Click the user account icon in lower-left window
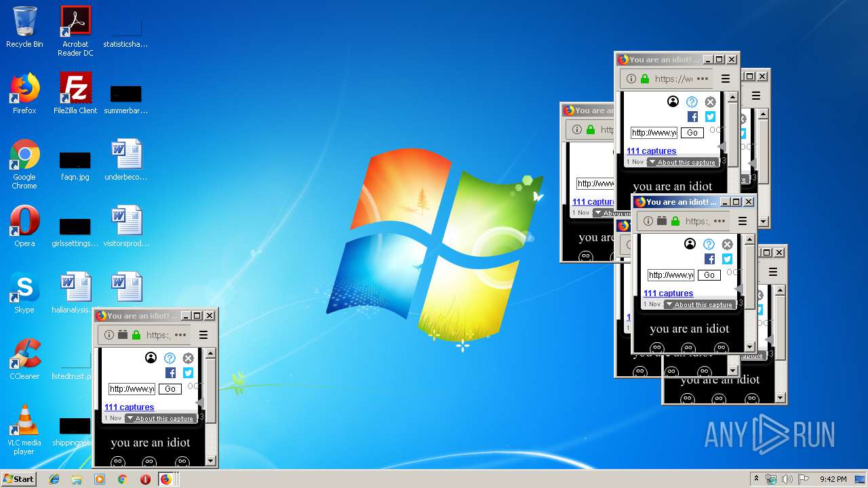868x488 pixels. 151,358
